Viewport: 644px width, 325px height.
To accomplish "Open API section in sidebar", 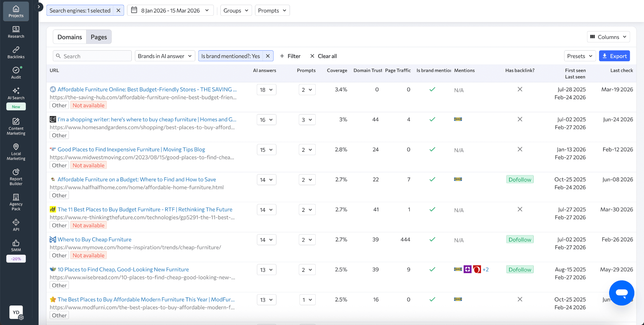I will pos(16,225).
